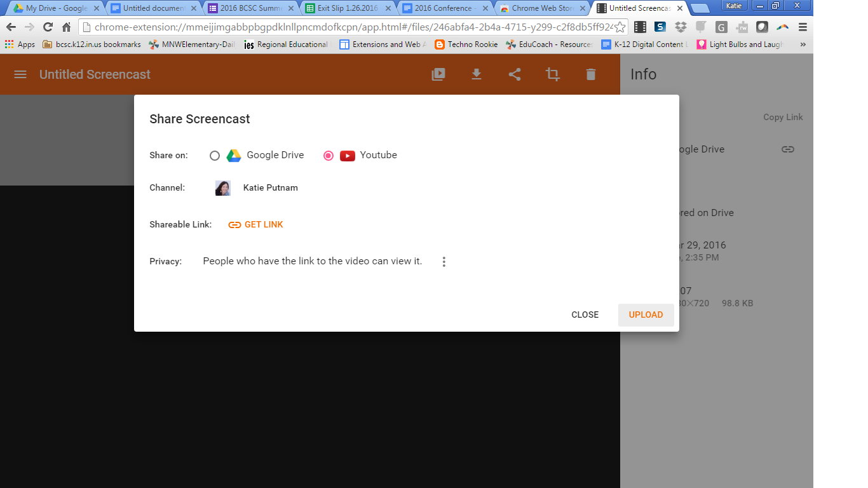Click the browser reload icon
The image size is (868, 488).
click(x=48, y=27)
